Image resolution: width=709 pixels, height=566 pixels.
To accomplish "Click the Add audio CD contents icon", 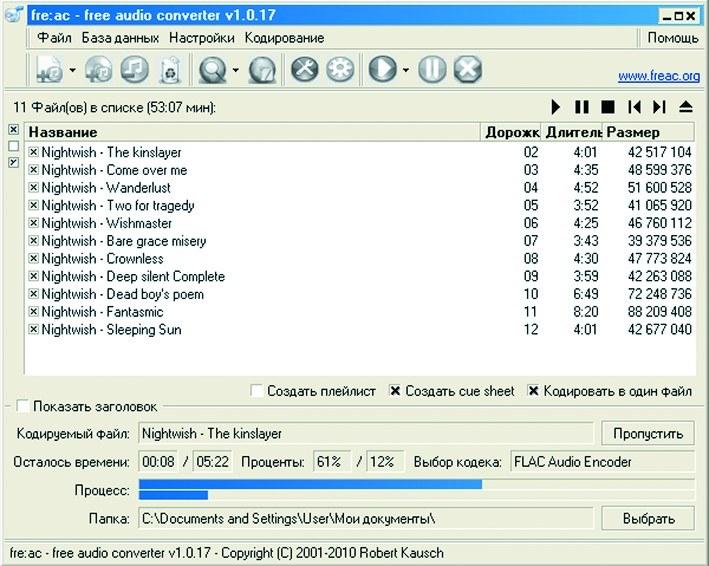I will click(x=99, y=70).
